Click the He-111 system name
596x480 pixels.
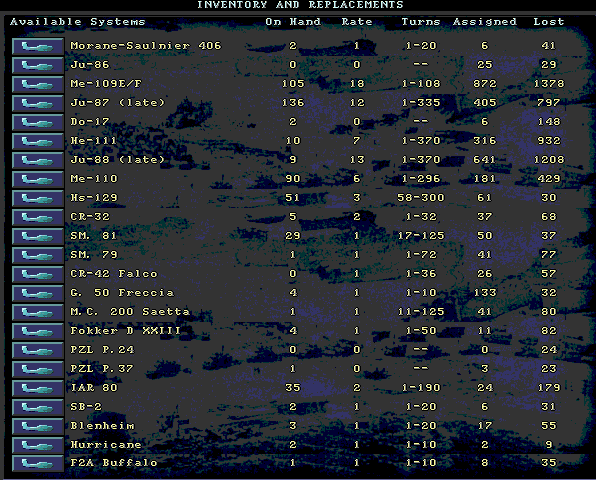tap(94, 141)
